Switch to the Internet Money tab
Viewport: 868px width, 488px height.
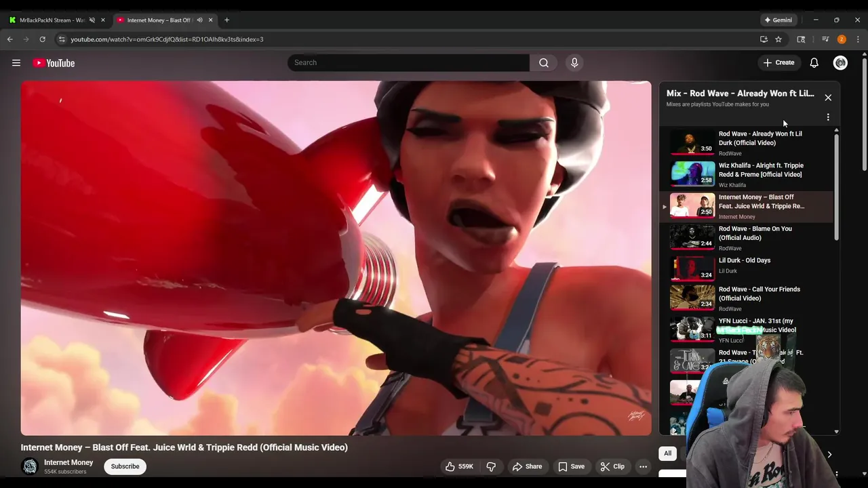click(159, 20)
